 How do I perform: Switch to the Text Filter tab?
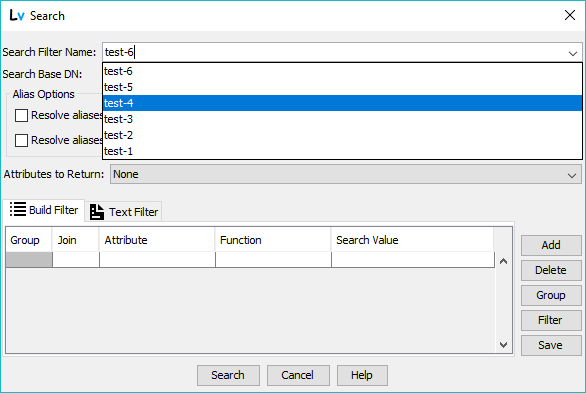pyautogui.click(x=124, y=212)
